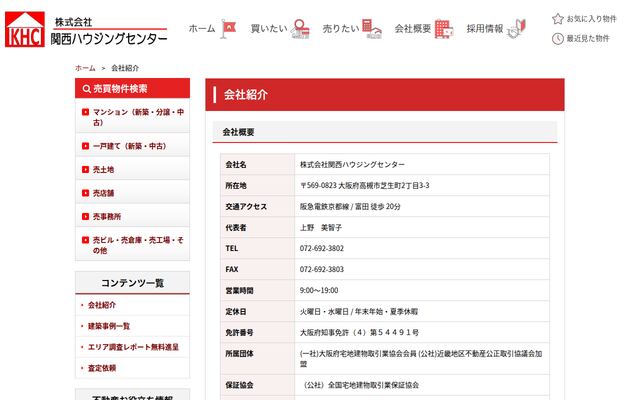The width and height of the screenshot is (640, 400).
Task: Click the 所在地 table label
Action: click(236, 186)
